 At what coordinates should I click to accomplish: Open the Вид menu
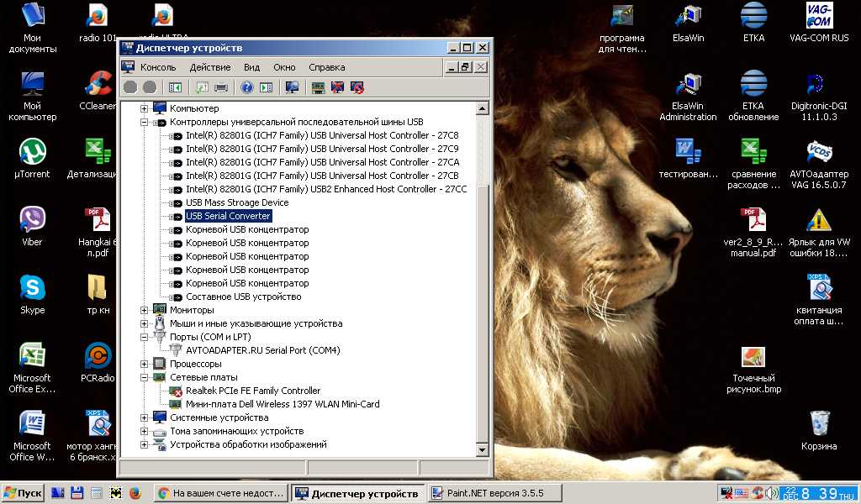point(251,67)
